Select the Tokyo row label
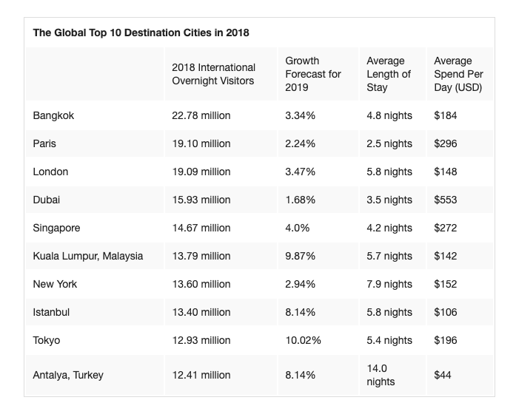The image size is (516, 420). 47,340
